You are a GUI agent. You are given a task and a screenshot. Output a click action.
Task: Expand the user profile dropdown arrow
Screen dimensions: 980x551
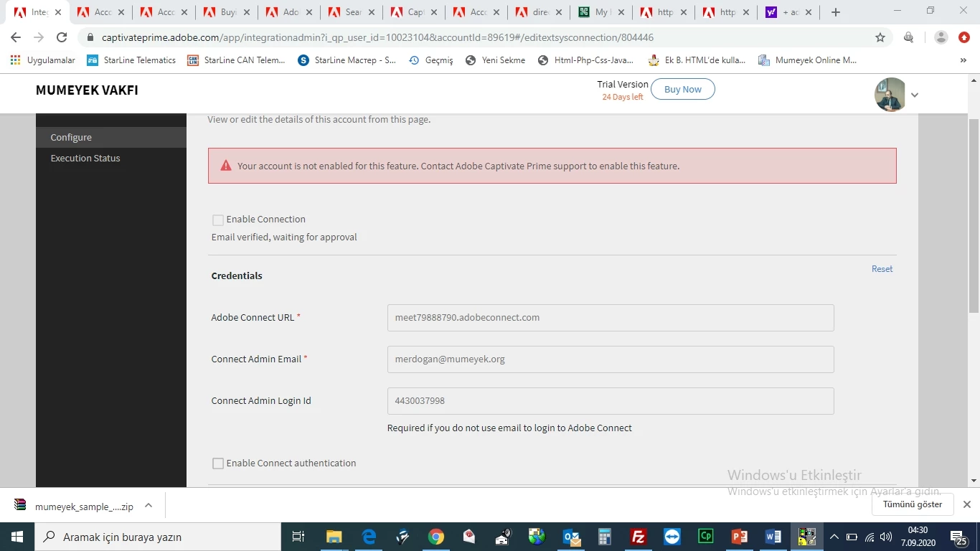pyautogui.click(x=915, y=95)
